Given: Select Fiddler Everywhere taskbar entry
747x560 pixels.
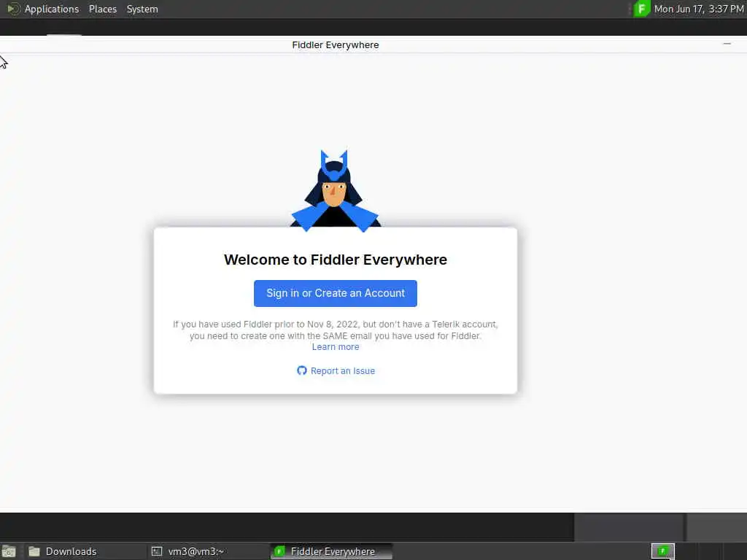Looking at the screenshot, I should 332,551.
